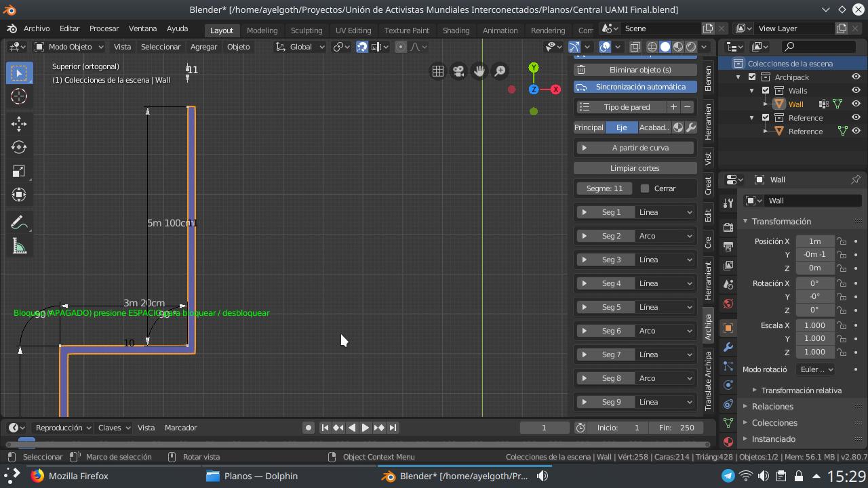Viewport: 868px width, 488px height.
Task: Open Seg 2 type dropdown (Arco)
Action: 665,236
